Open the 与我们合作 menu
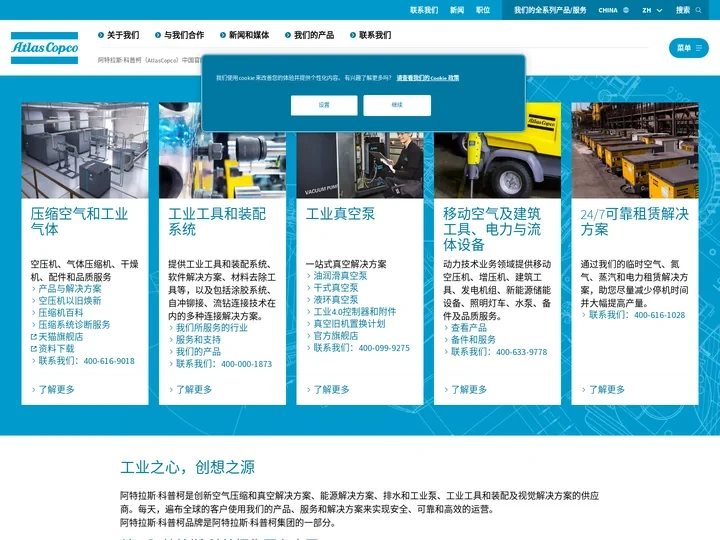Viewport: 720px width, 540px height. (x=180, y=35)
